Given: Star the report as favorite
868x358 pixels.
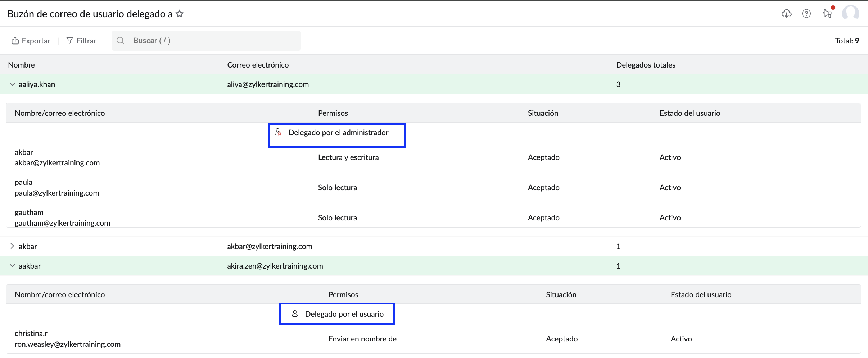Looking at the screenshot, I should (180, 14).
